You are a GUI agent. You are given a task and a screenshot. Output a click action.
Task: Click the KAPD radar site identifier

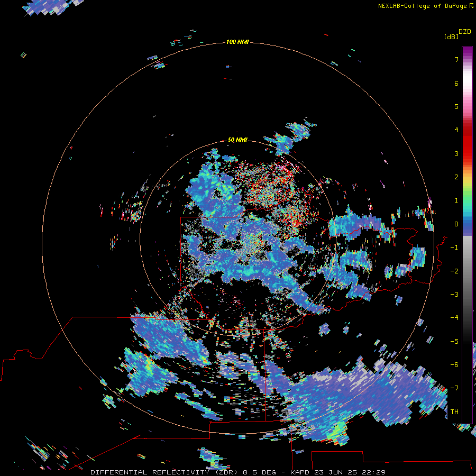300,472
